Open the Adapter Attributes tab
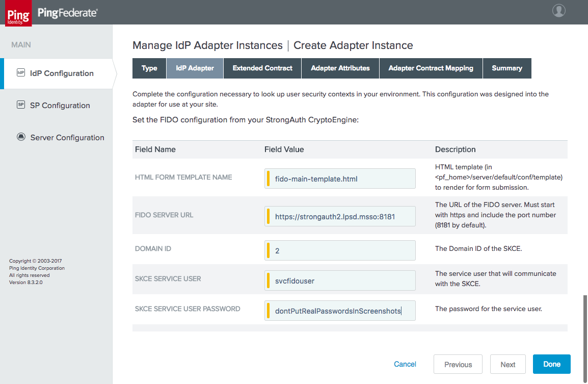The height and width of the screenshot is (384, 588). (x=340, y=68)
